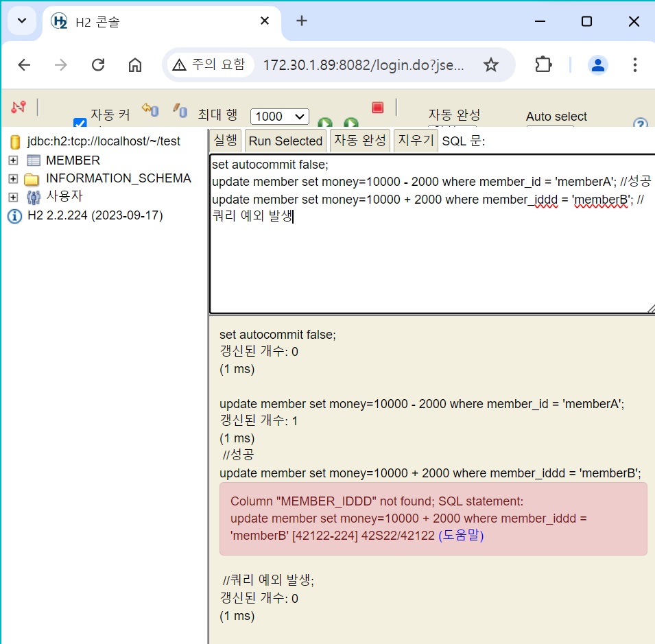Click the '//쿼리 예외 발생;' result line
Screen dimensions: 655x644
click(267, 580)
